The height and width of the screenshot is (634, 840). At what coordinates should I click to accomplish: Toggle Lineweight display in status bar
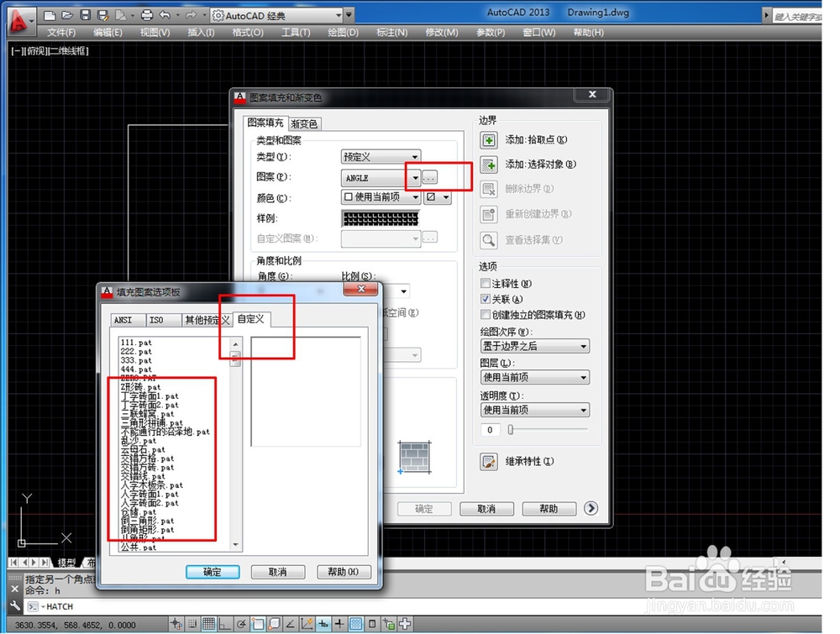pos(339,624)
